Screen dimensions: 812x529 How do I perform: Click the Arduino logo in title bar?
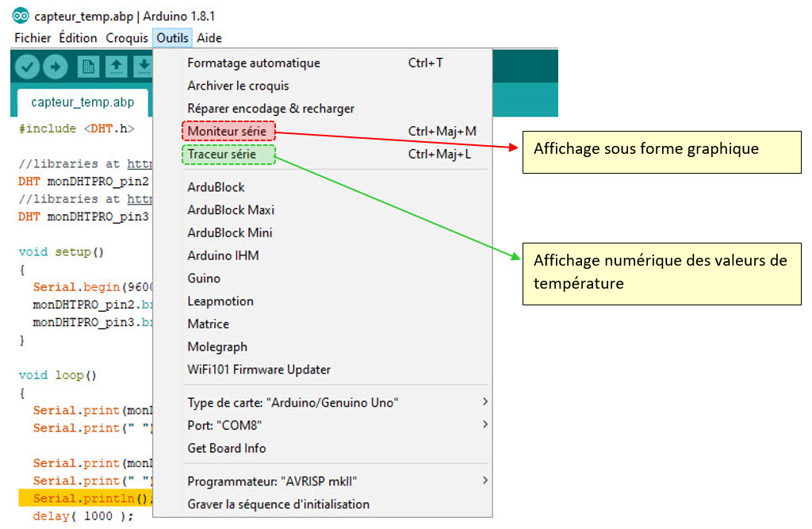[21, 16]
